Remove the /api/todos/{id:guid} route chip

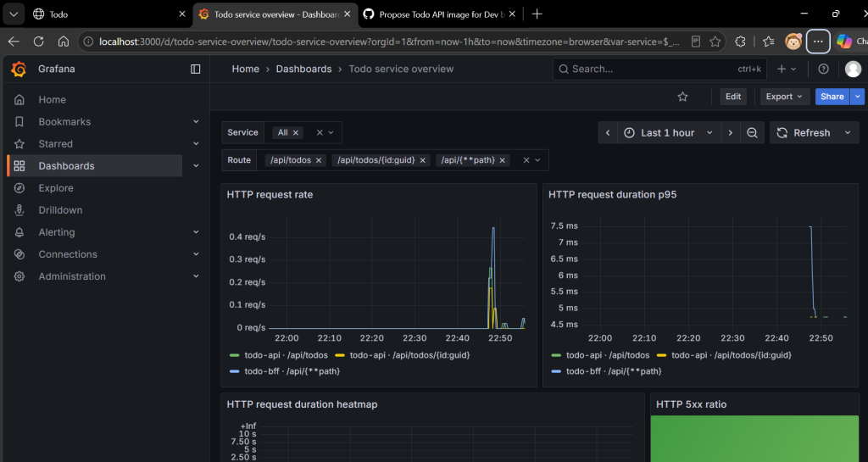[423, 160]
